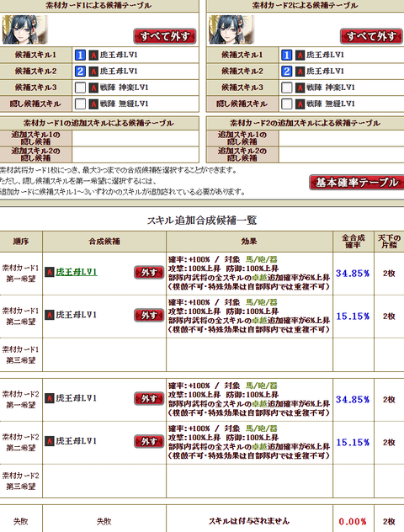Image resolution: width=404 pixels, height=532 pixels.
Task: Click skill icon of card 2 hidden candidate skill
Action: pos(300,104)
